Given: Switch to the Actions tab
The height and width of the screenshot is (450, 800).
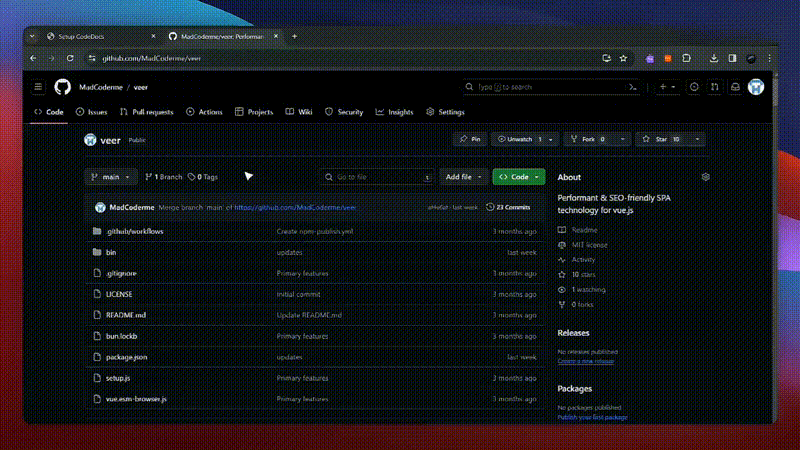Looking at the screenshot, I should [204, 112].
